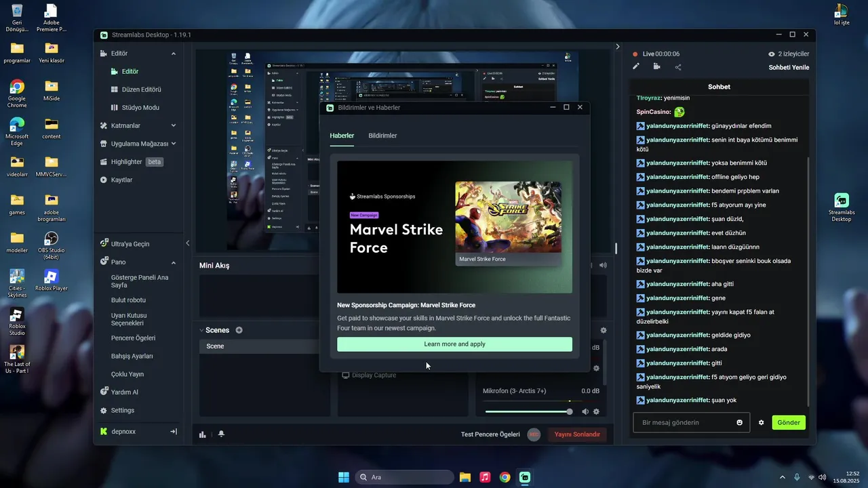Open the Windows Start button
The height and width of the screenshot is (488, 868).
tap(344, 477)
